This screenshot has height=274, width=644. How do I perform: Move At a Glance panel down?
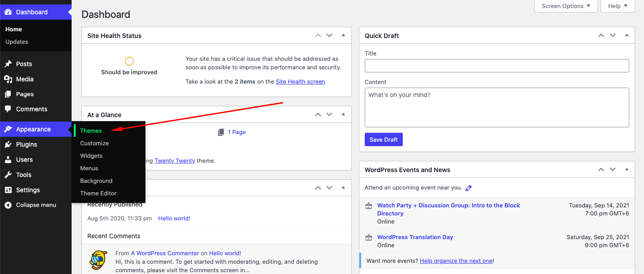point(329,114)
